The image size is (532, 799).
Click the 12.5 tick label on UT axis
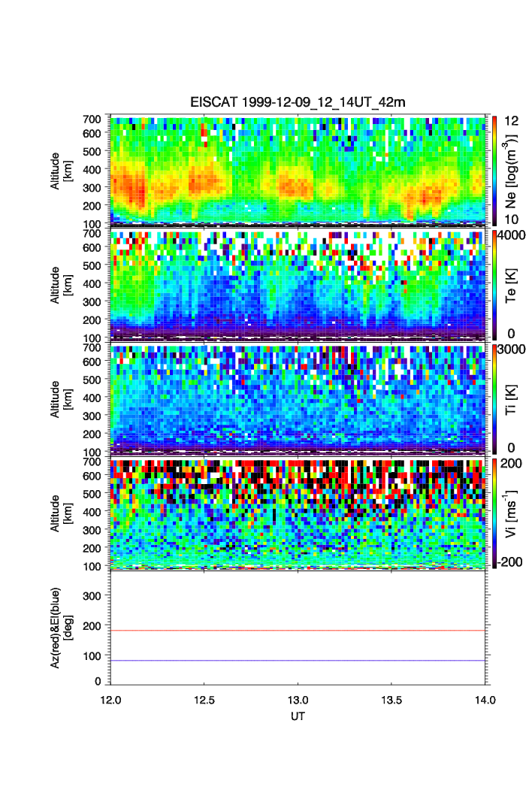(204, 699)
